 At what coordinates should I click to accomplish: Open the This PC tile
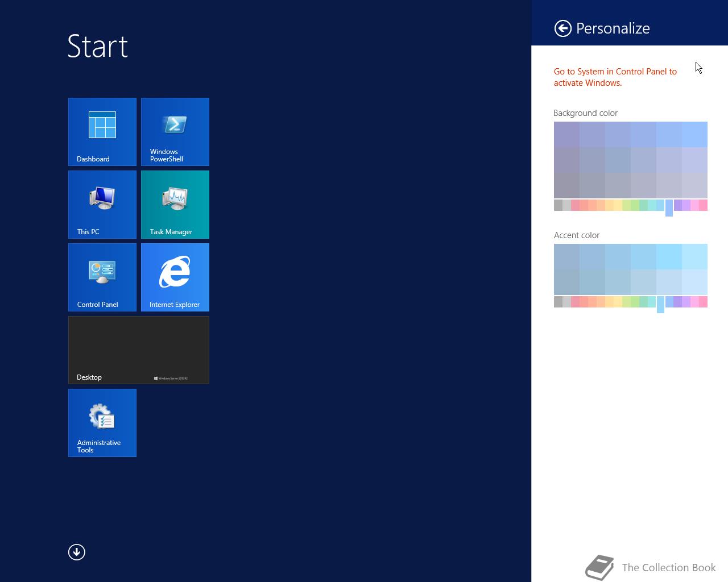102,205
